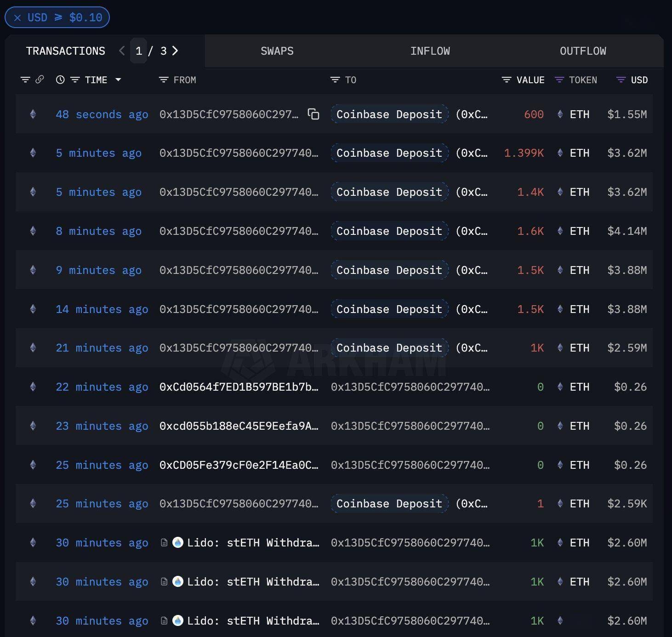This screenshot has height=637, width=672.
Task: Click sender 0xCD05Fe379cF0e2F14Ea0C address
Action: [x=239, y=465]
